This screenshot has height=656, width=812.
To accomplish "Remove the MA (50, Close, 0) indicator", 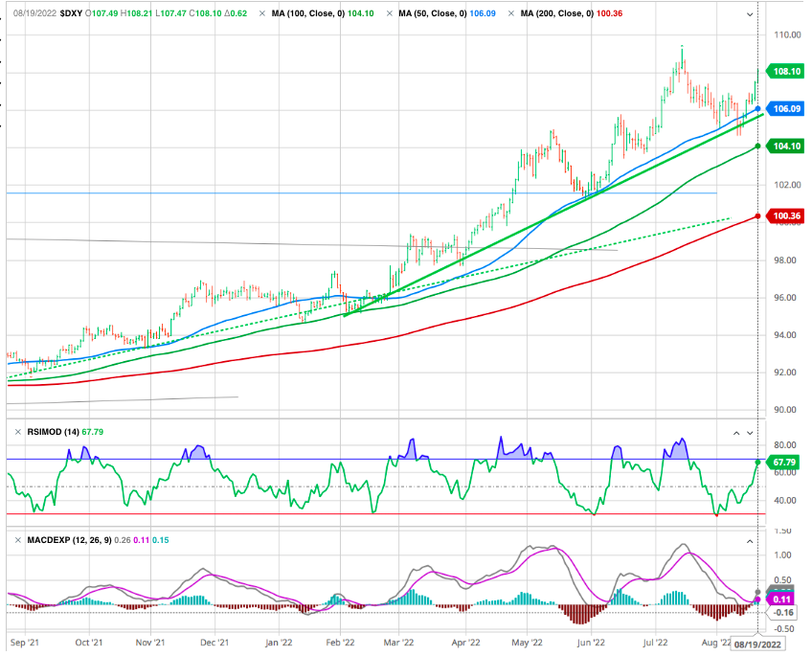I will coord(390,13).
